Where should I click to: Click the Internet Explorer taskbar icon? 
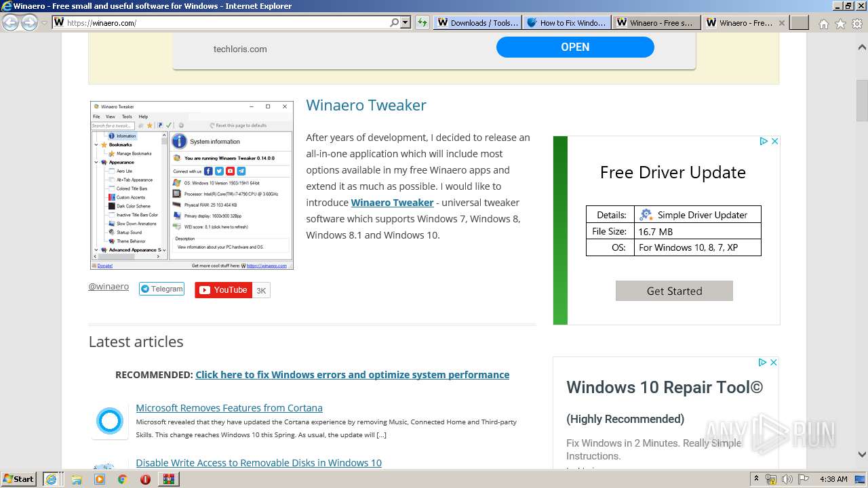pos(51,479)
